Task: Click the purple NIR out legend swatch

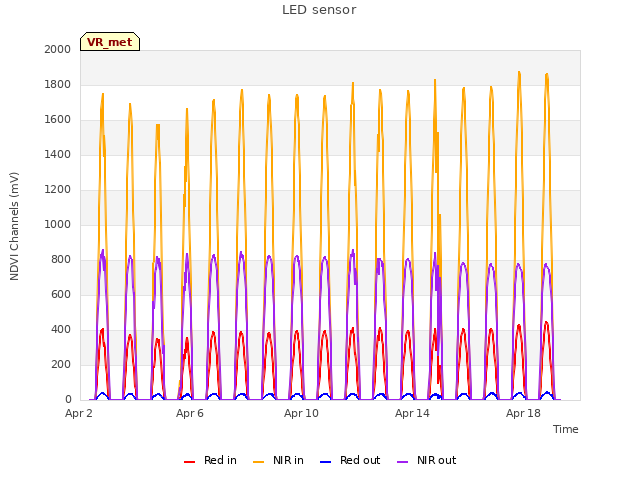Action: 402,462
